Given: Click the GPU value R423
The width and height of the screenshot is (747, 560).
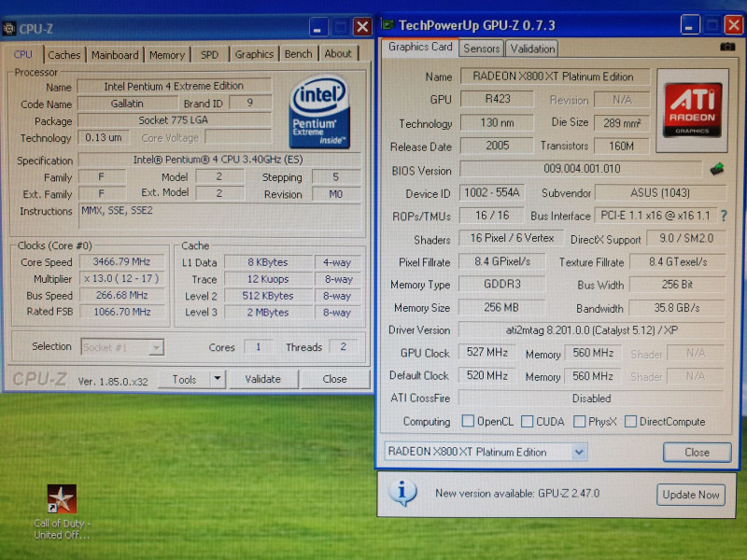Looking at the screenshot, I should click(497, 99).
